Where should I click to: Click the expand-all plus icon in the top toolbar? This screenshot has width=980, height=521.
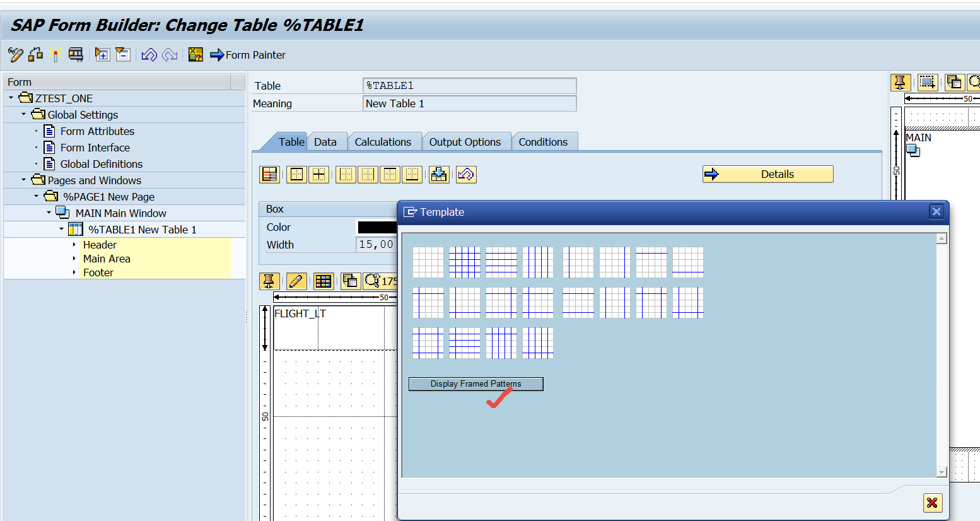pyautogui.click(x=102, y=55)
